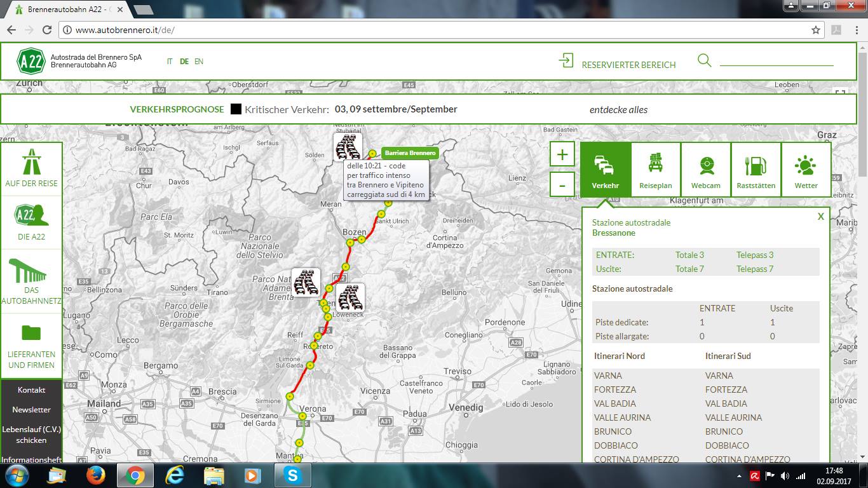Open Die A22 section

click(x=31, y=222)
